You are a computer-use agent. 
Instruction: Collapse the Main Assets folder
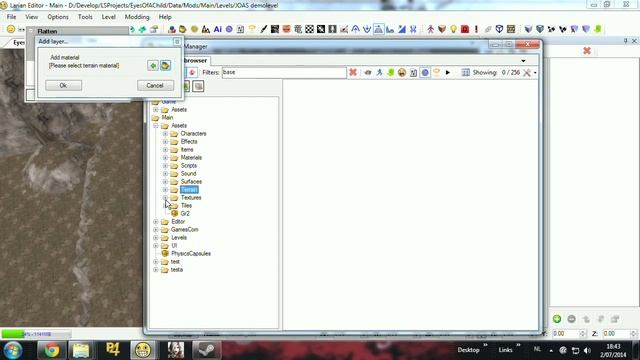point(156,126)
